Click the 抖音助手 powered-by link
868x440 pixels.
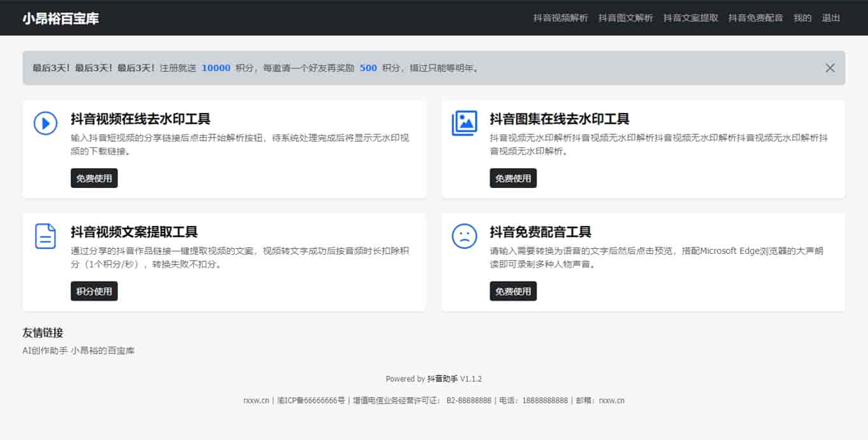click(443, 379)
